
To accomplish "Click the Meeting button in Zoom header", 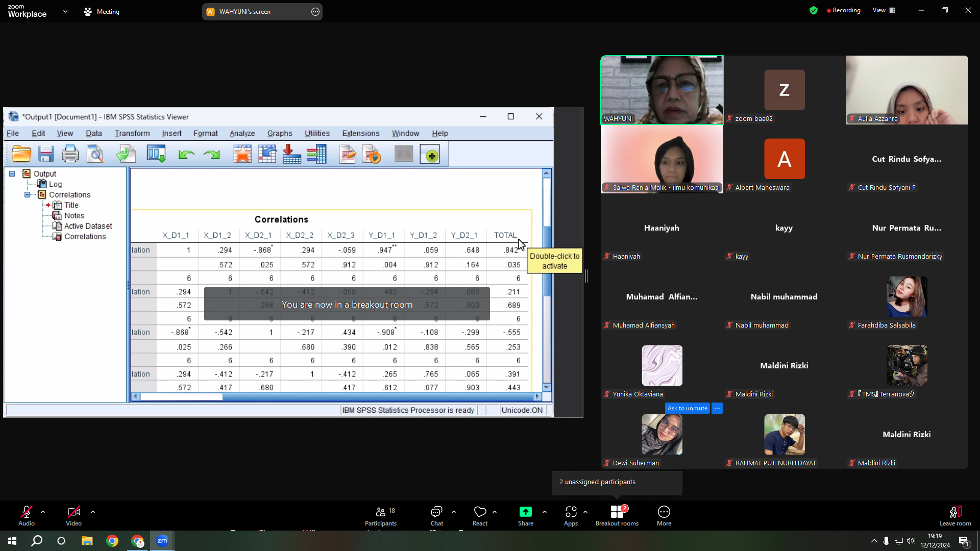I will tap(102, 11).
